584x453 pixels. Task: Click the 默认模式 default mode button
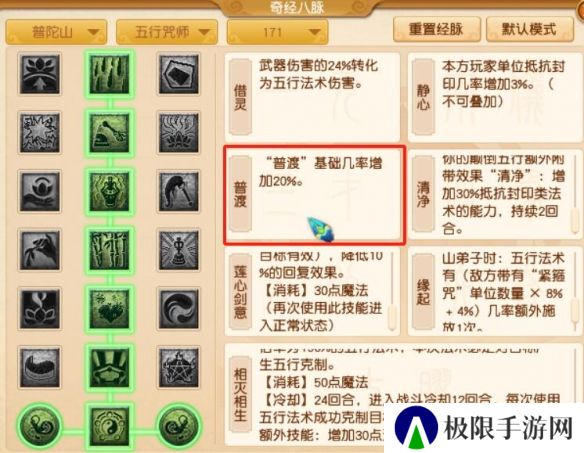coord(529,29)
